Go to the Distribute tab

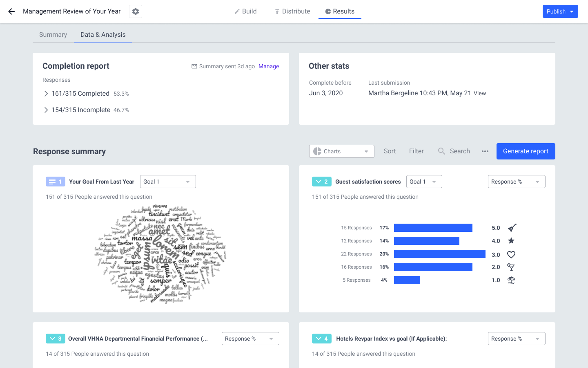coord(292,11)
